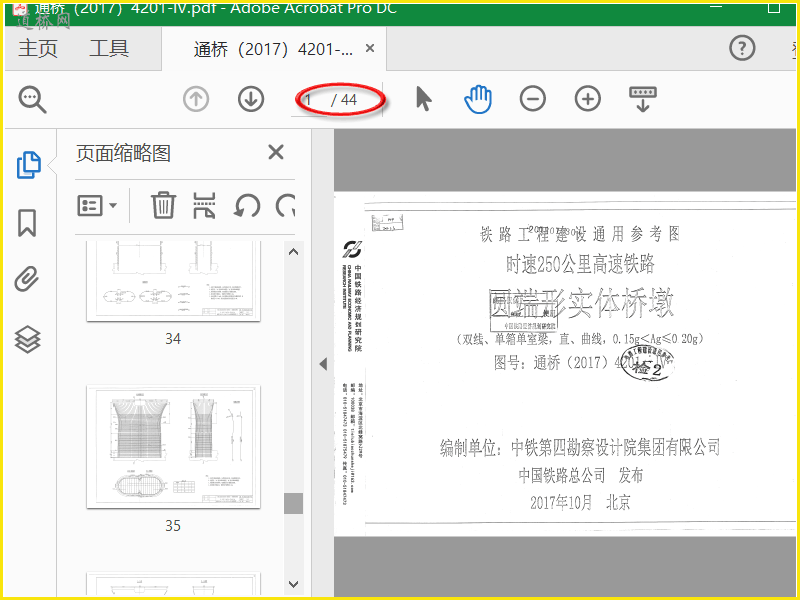Delete selected pages with trash icon
This screenshot has height=600, width=800.
tap(163, 205)
